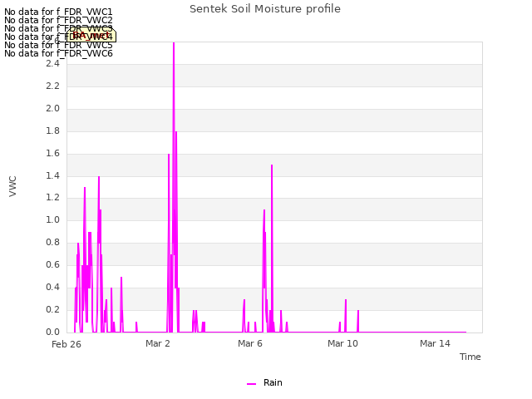
Task: Click the 0.2 y-axis tick label
Action: 52,309
